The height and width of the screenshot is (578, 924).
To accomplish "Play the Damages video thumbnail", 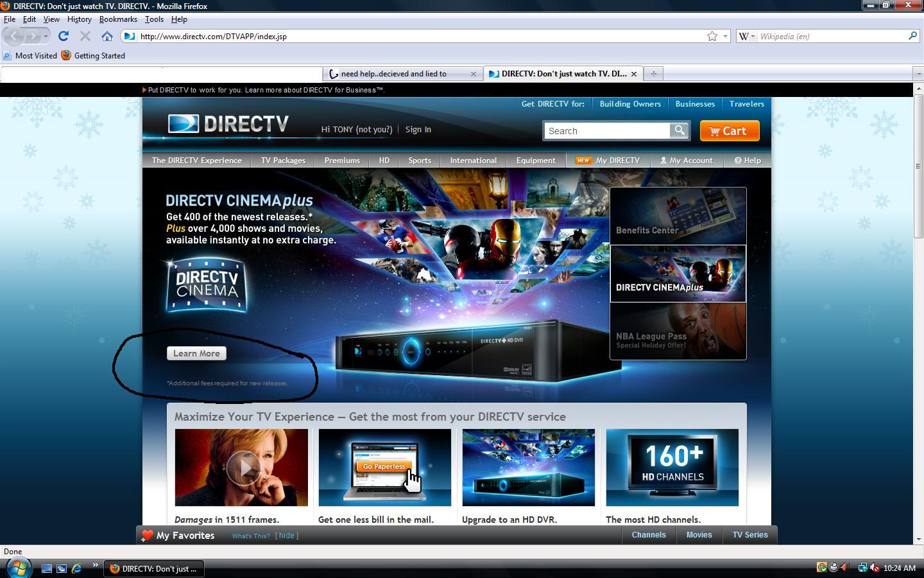I will click(x=241, y=468).
